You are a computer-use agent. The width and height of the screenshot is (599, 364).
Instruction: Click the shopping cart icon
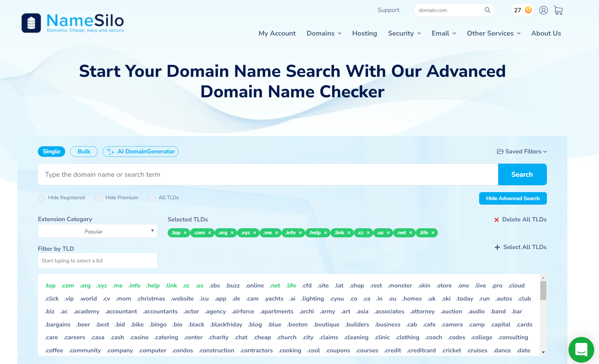click(x=558, y=10)
